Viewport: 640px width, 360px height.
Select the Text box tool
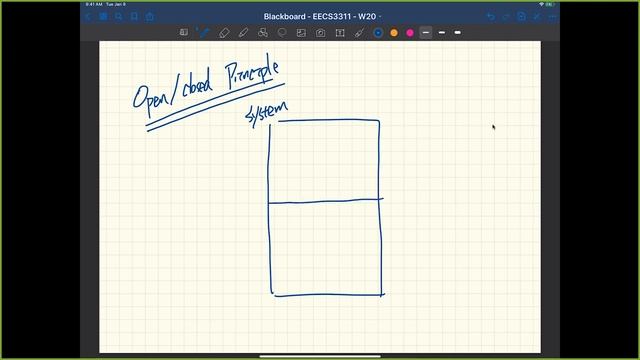pos(340,33)
